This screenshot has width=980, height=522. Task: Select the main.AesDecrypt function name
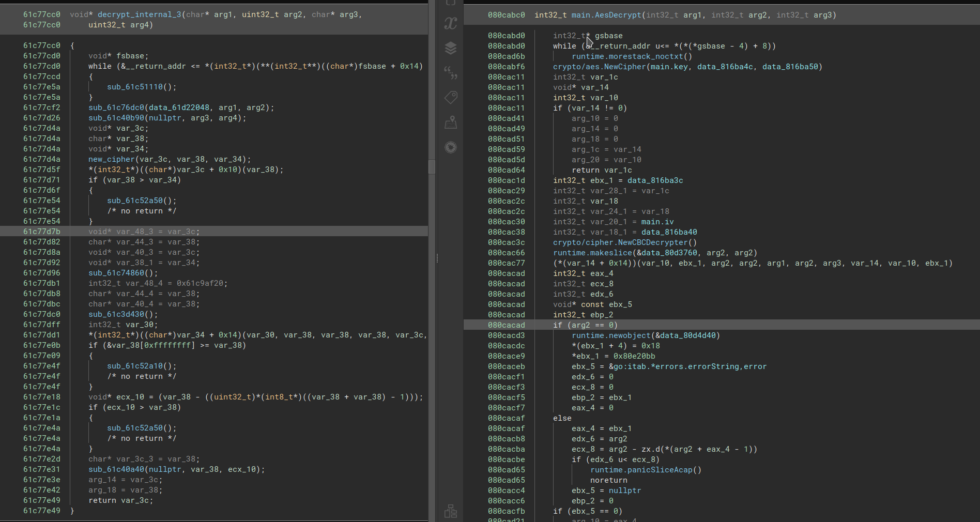(606, 15)
